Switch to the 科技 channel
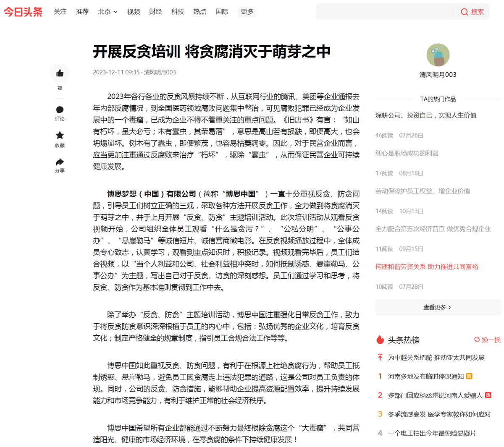 178,12
